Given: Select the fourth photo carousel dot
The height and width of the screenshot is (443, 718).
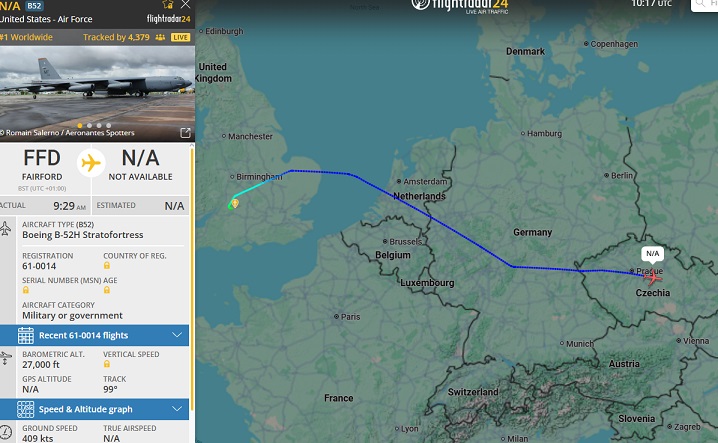Looking at the screenshot, I should tap(106, 125).
